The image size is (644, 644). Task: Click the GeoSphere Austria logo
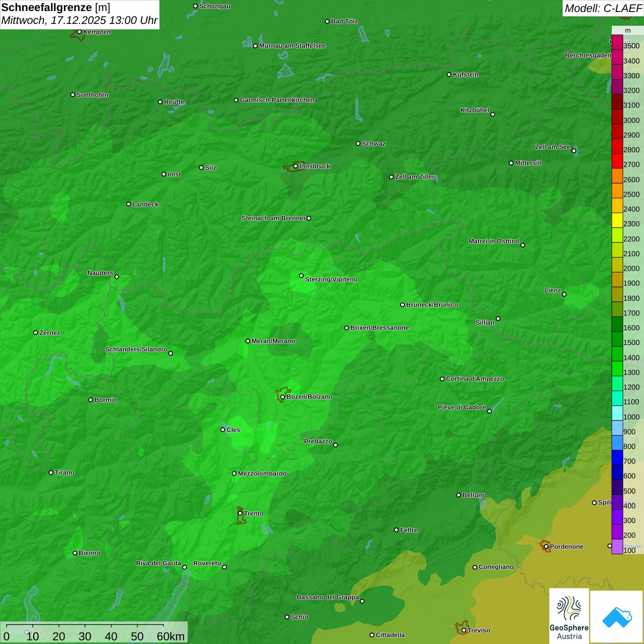(x=569, y=616)
